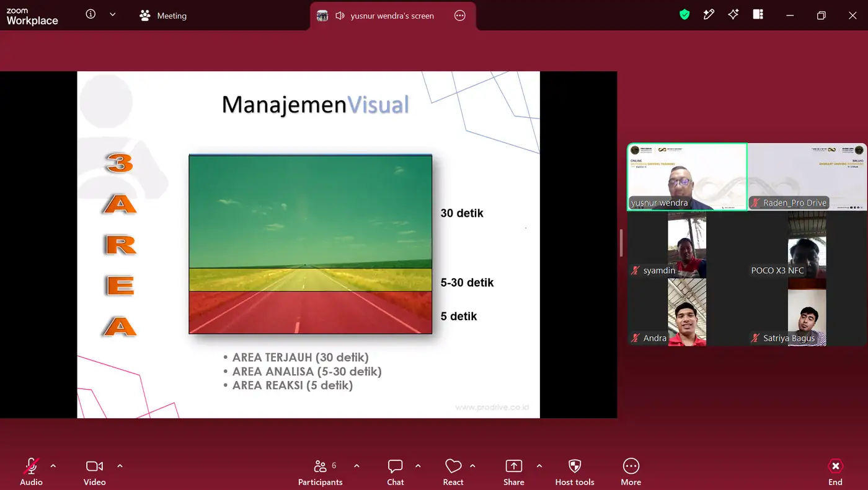Expand the Chat options caret
The width and height of the screenshot is (868, 490).
pos(418,466)
